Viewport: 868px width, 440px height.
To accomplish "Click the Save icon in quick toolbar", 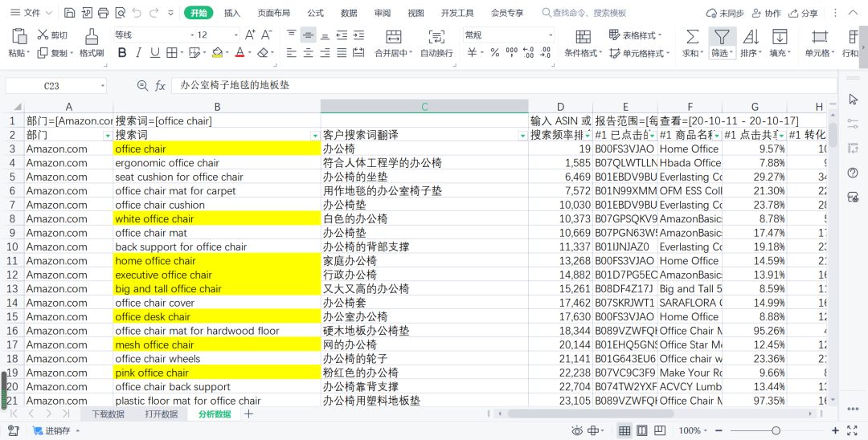I will 69,13.
